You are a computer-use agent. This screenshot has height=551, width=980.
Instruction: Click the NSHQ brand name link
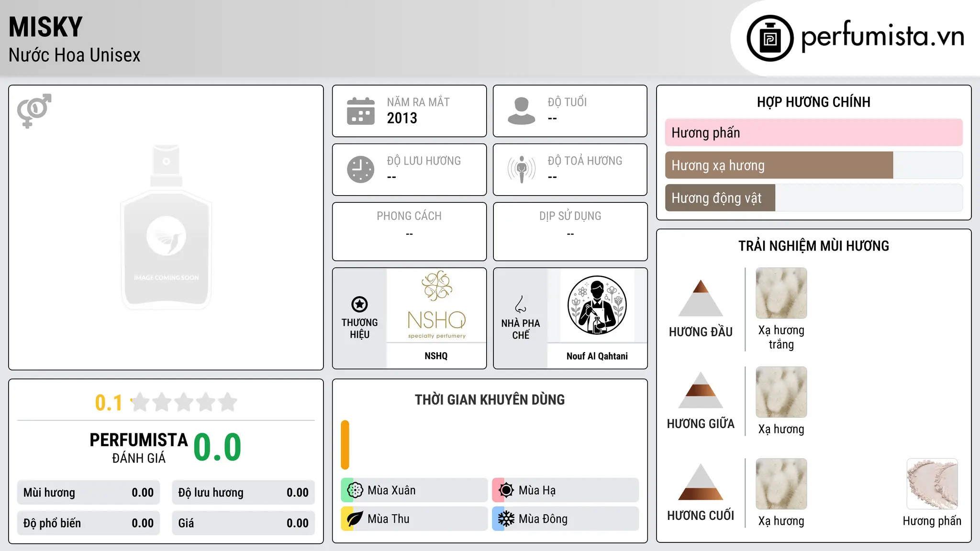tap(436, 356)
